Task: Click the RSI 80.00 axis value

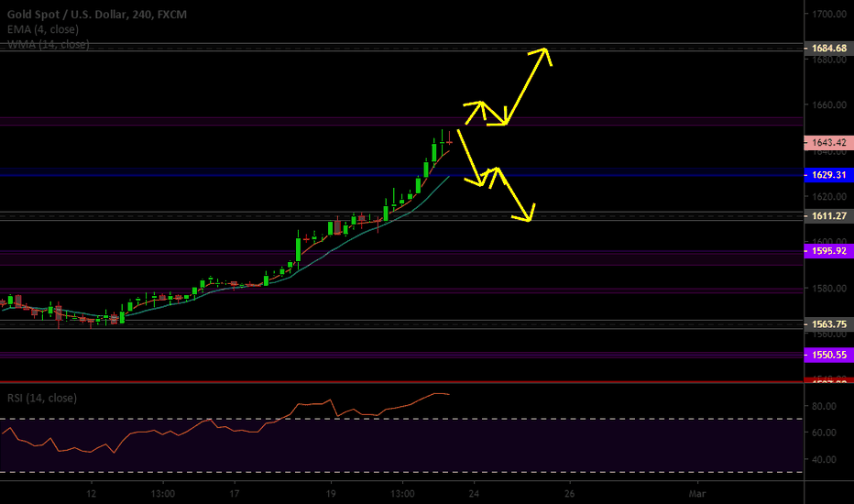Action: (x=824, y=406)
